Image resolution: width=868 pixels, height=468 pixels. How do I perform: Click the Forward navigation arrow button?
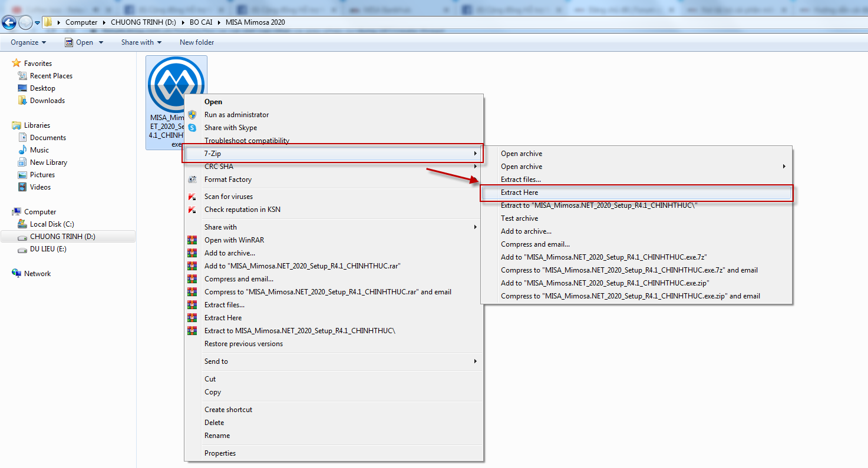coord(25,22)
